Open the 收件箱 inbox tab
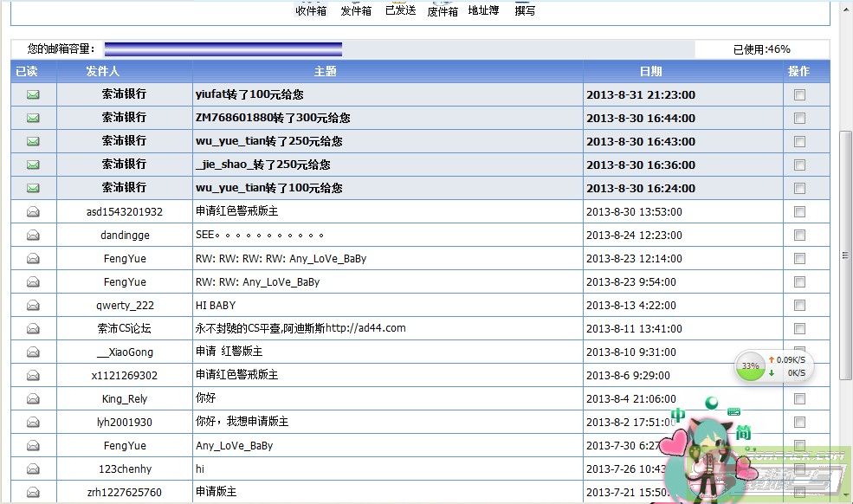853x504 pixels. 311,10
